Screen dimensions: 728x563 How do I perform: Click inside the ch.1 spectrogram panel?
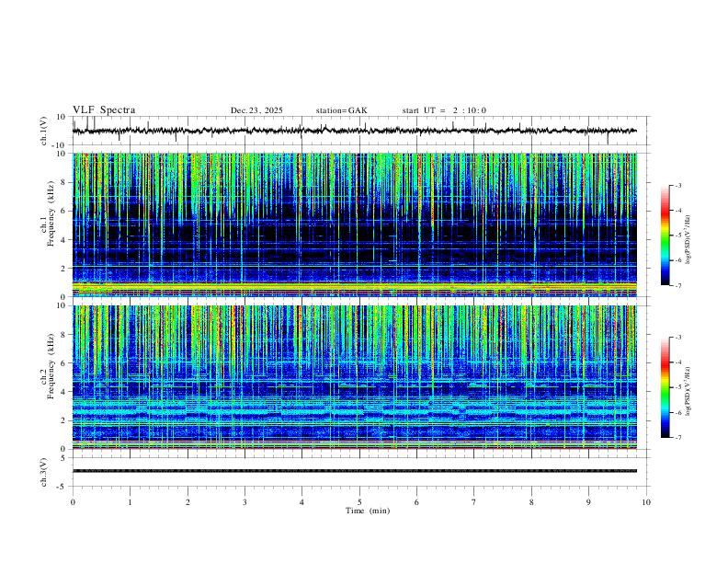355,224
